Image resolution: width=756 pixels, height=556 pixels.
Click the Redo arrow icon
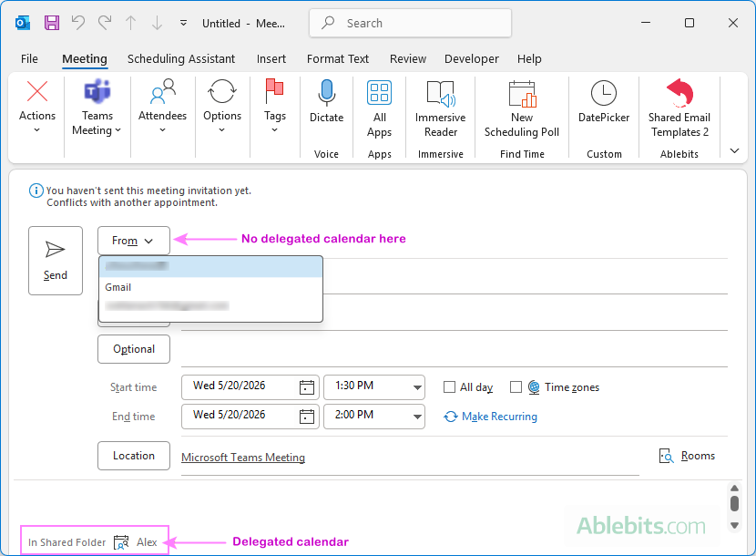coord(105,23)
